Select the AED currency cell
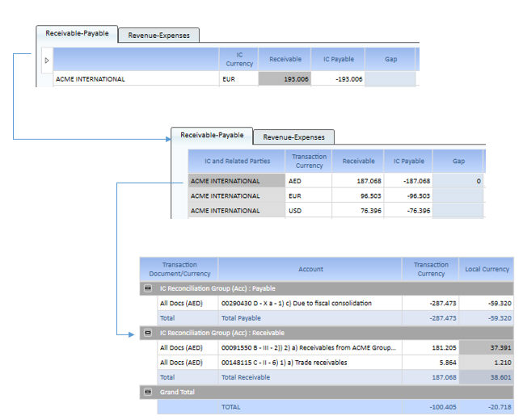Screen dimensions: 523x420 309,181
